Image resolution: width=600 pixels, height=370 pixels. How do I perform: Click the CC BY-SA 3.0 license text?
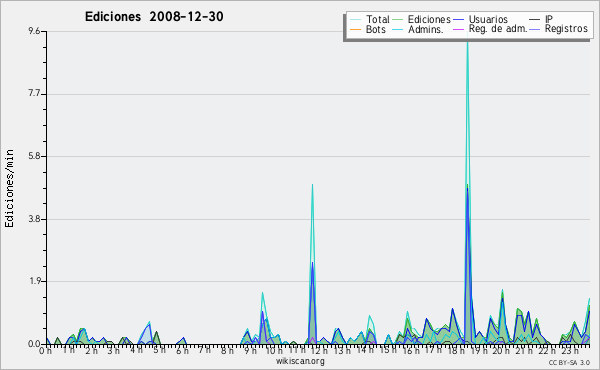[569, 362]
